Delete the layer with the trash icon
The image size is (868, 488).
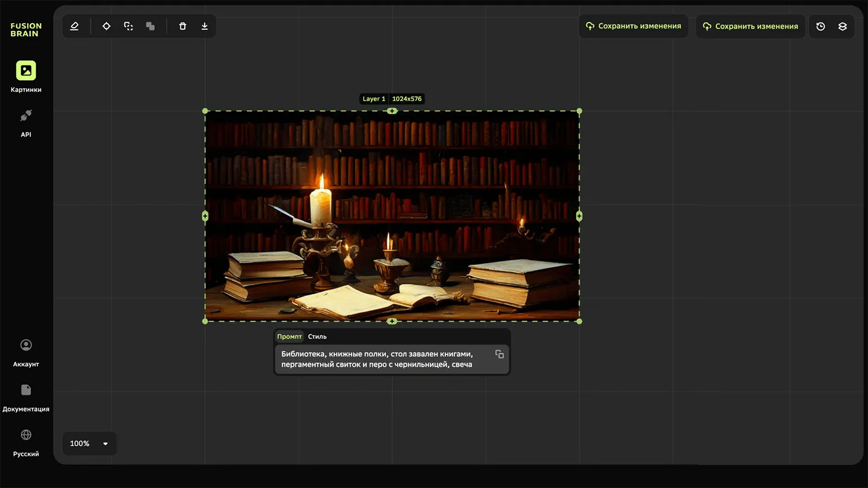click(183, 26)
